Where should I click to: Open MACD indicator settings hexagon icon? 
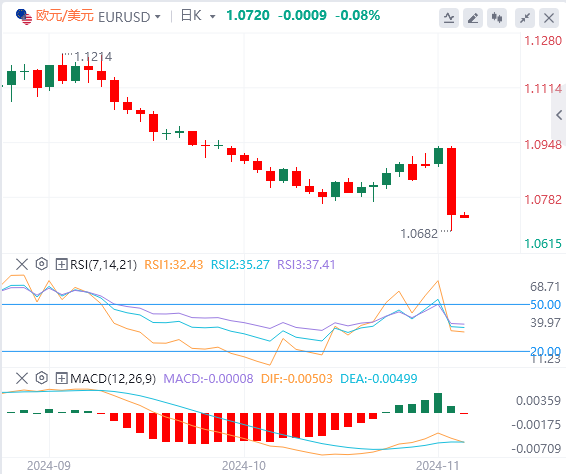tap(42, 378)
